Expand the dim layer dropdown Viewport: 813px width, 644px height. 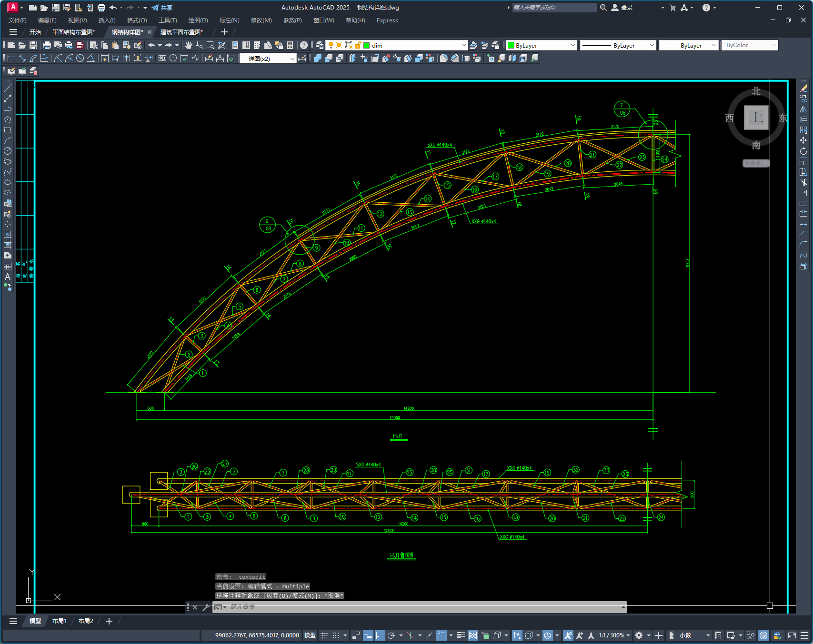click(463, 45)
